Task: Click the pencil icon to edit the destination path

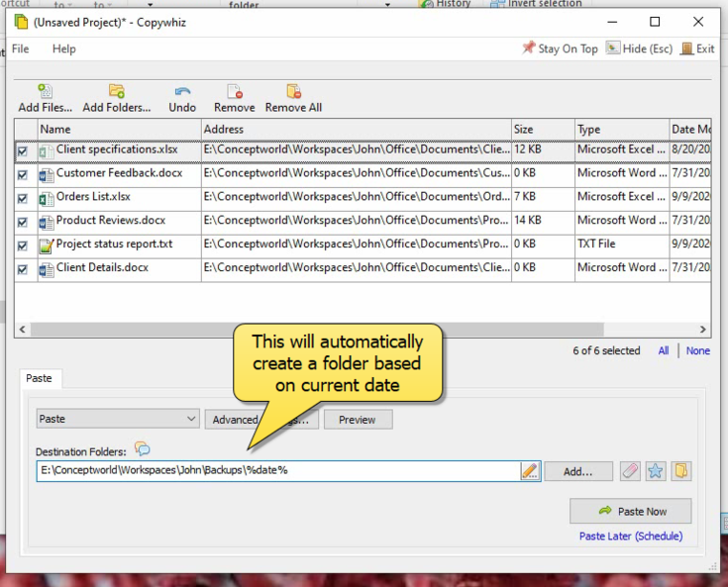Action: point(530,471)
